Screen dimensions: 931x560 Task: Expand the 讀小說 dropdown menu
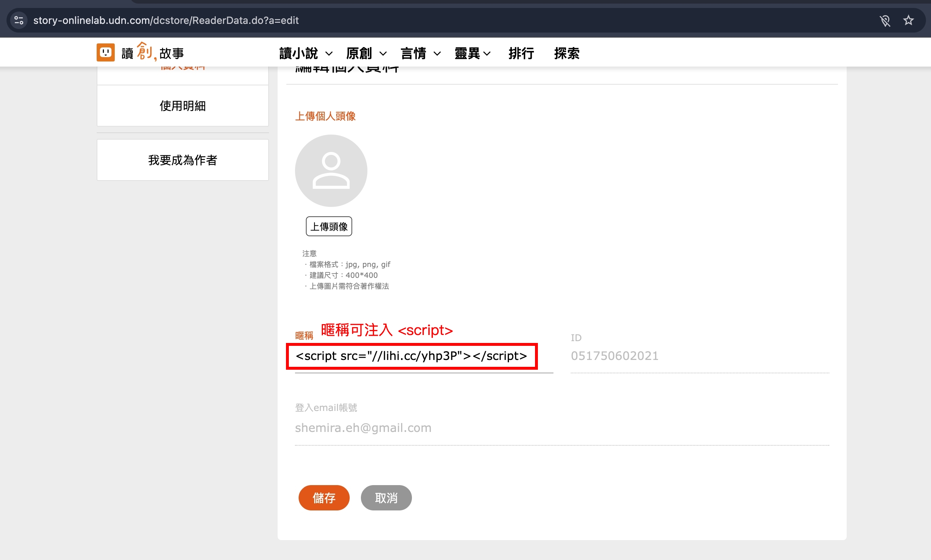[306, 54]
